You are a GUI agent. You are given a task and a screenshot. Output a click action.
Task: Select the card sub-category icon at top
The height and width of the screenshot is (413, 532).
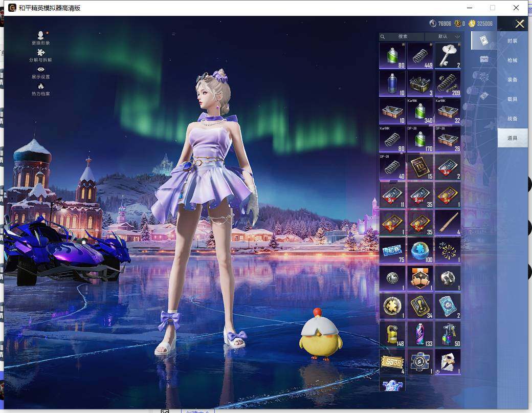coord(484,40)
